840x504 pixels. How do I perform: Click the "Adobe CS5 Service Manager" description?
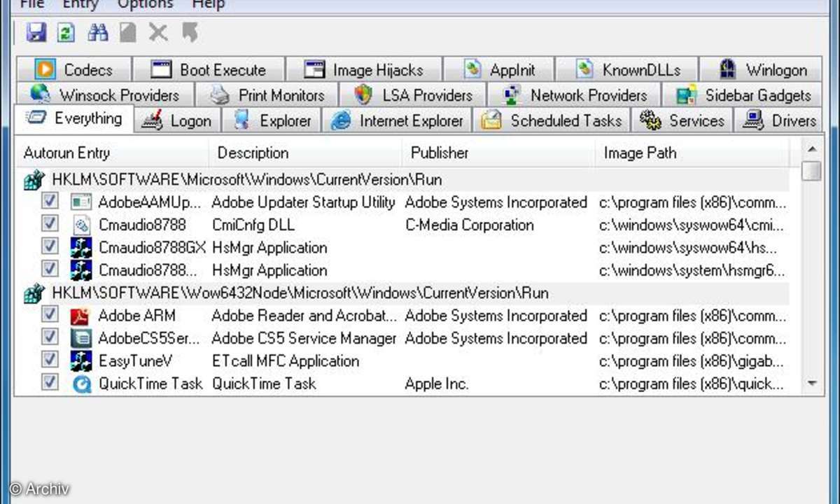click(304, 338)
